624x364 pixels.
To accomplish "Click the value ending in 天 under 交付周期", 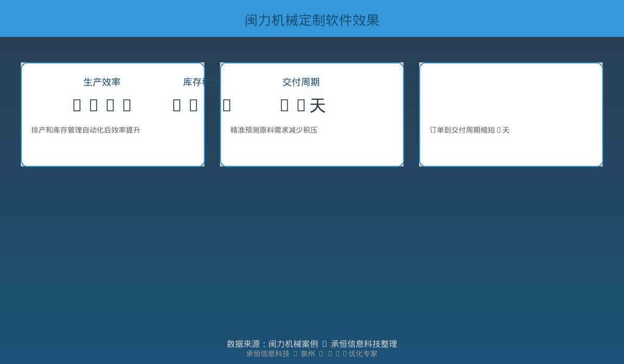I will point(303,106).
